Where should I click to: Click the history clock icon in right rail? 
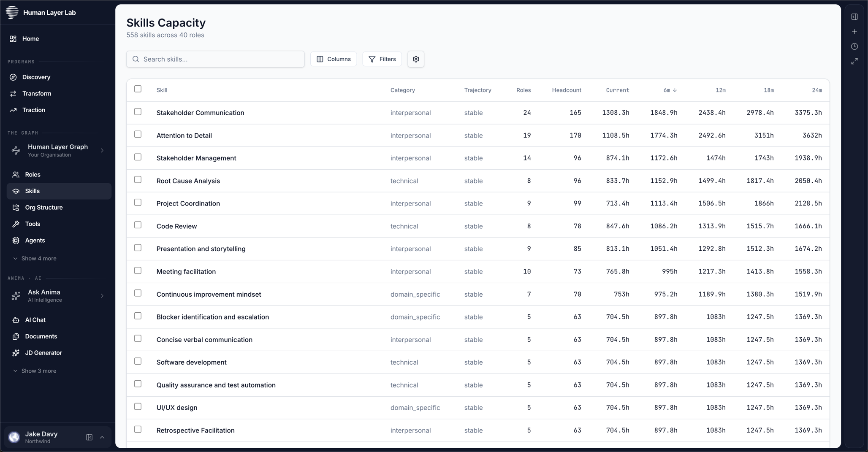(854, 46)
